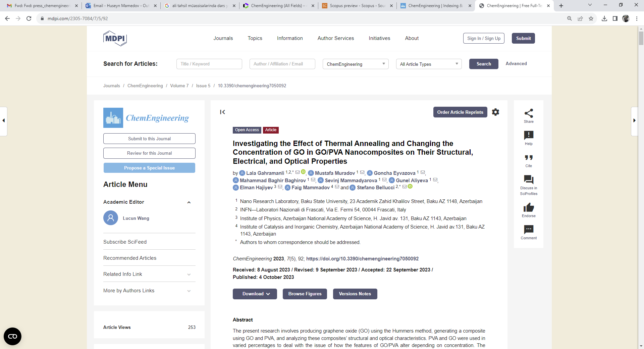Expand More by Authors Links section

click(189, 291)
